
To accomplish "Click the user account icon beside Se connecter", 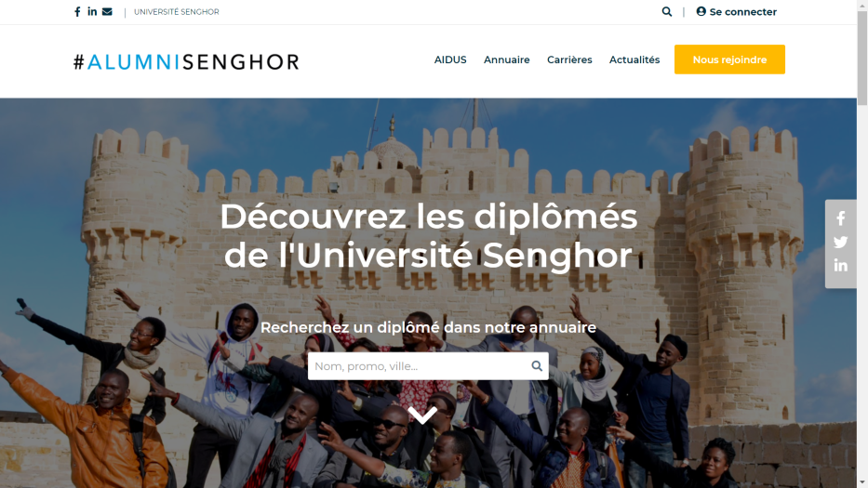I will tap(701, 11).
